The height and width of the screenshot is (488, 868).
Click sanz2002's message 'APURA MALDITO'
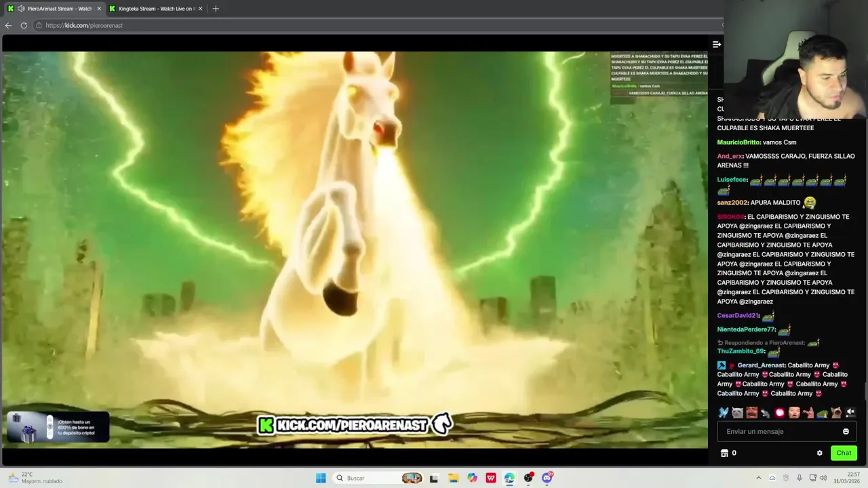click(776, 203)
